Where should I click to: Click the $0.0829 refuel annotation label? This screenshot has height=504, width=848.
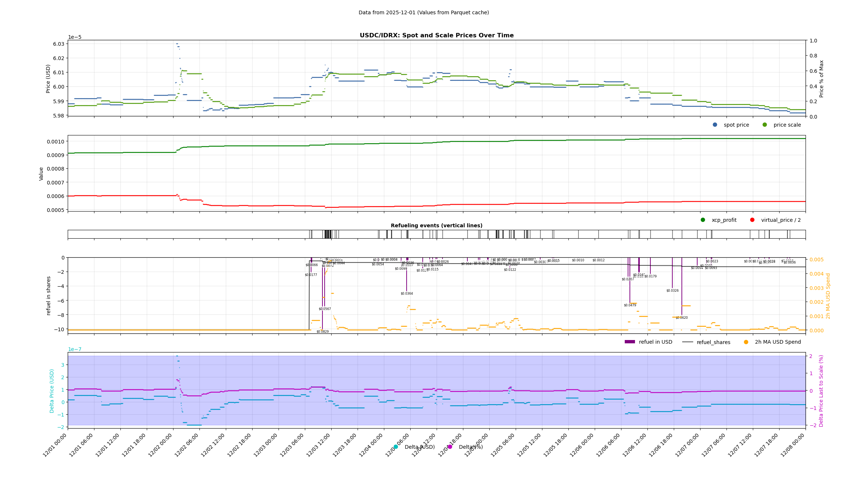tap(322, 332)
